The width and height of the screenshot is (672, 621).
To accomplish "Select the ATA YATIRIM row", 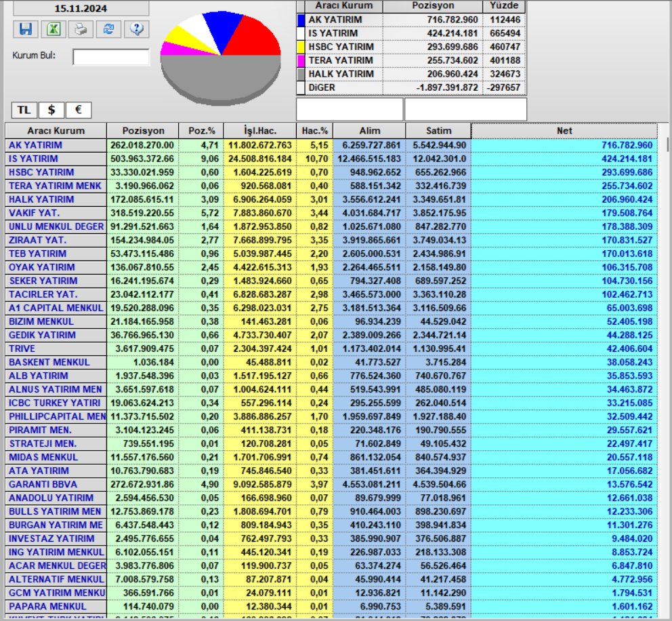I will tap(331, 471).
